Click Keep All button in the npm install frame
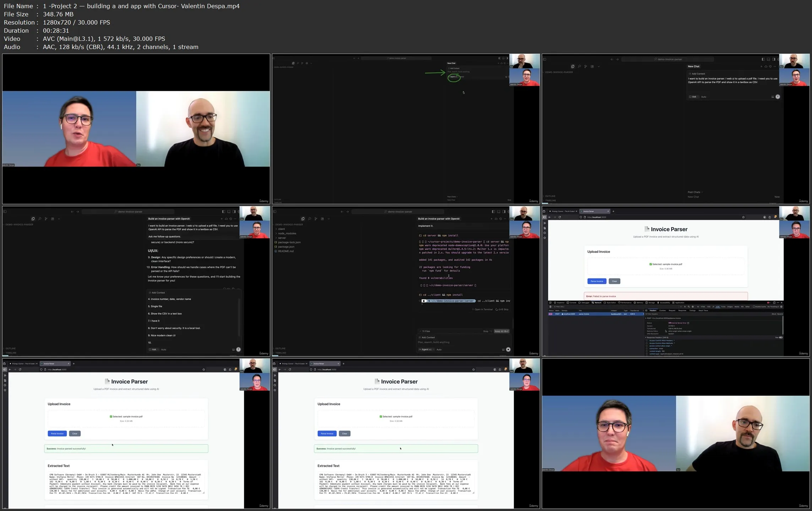The width and height of the screenshot is (812, 511). [502, 331]
